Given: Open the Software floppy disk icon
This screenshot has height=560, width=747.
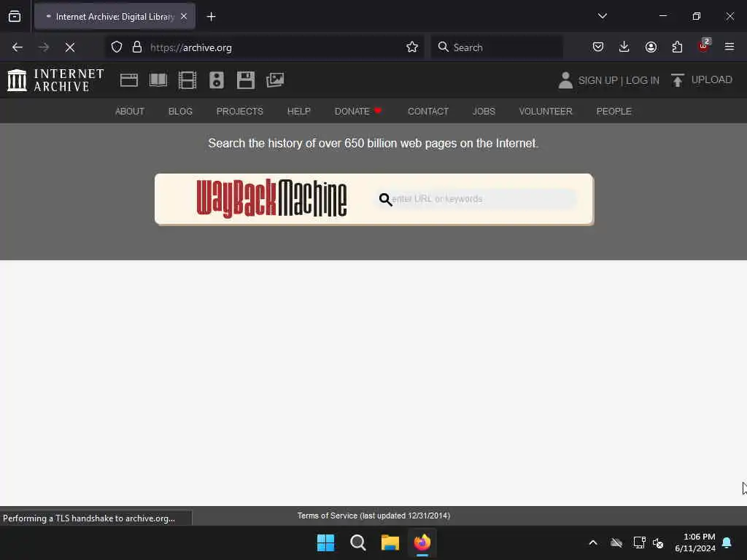Looking at the screenshot, I should (246, 80).
